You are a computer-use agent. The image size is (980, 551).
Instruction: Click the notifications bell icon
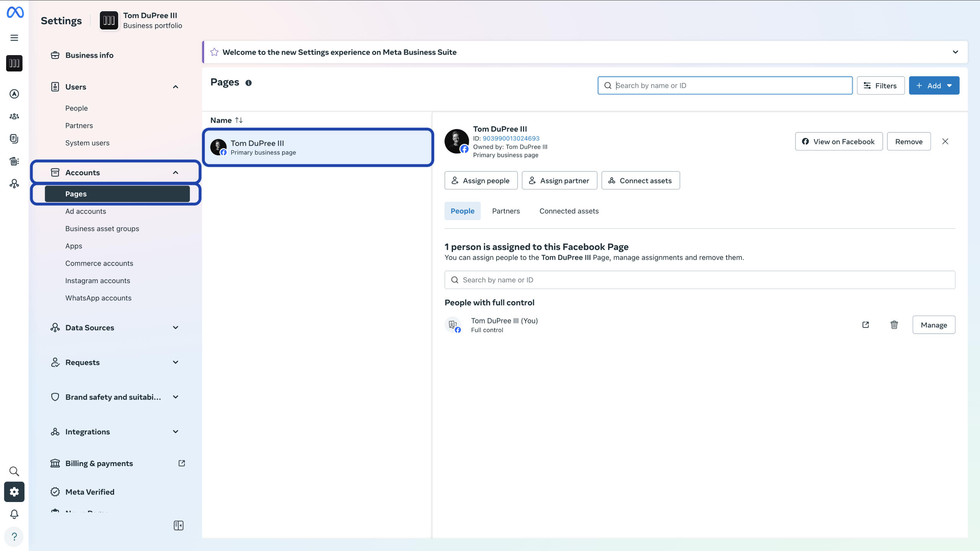14,514
